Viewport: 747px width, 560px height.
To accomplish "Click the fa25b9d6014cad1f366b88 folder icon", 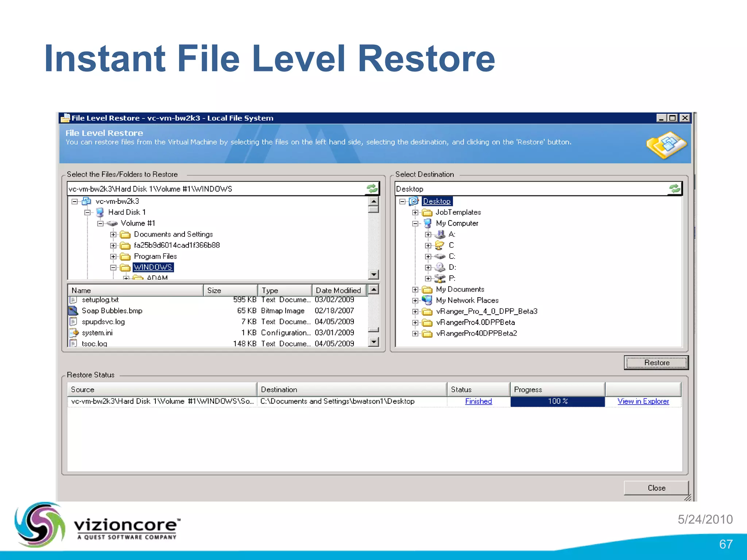I will pos(125,245).
